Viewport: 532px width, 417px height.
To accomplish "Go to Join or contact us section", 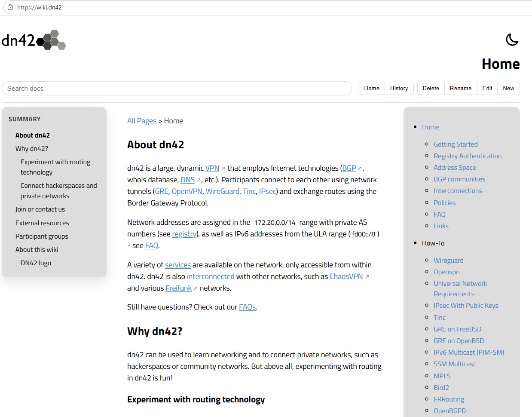I will [x=40, y=209].
